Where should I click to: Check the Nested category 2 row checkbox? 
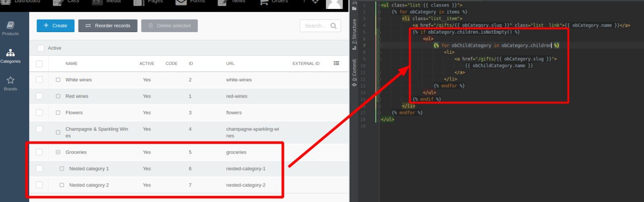(x=39, y=185)
